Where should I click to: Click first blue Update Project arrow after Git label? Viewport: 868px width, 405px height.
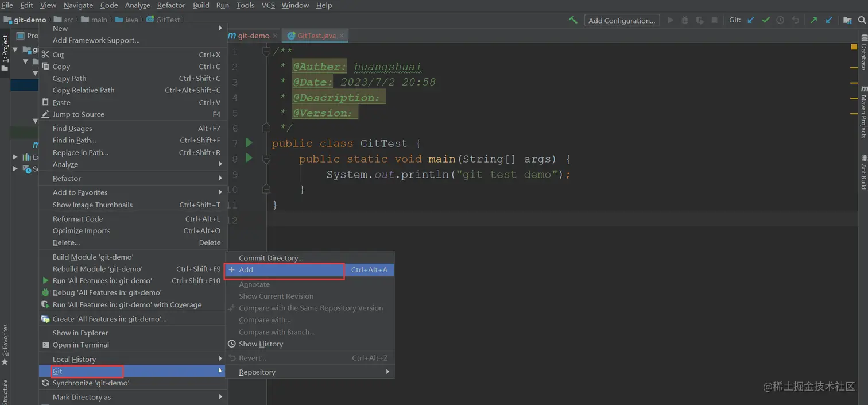[x=751, y=20]
